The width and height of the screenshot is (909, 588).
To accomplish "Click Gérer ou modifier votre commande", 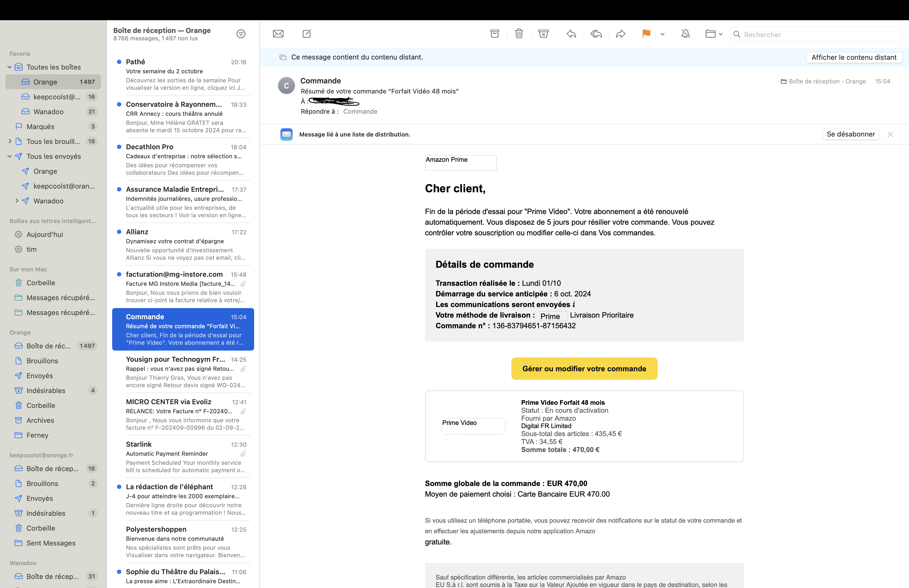I will [584, 369].
